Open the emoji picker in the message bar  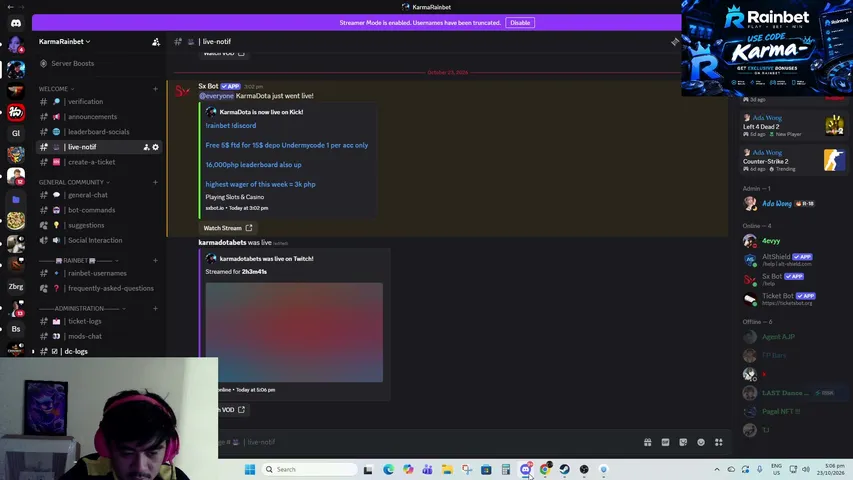tap(701, 442)
